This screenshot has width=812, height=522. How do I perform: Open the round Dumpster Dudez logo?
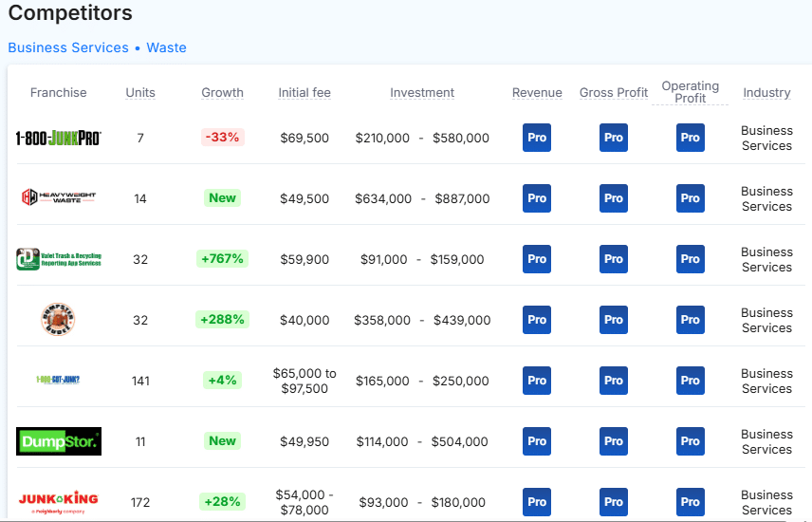click(58, 319)
